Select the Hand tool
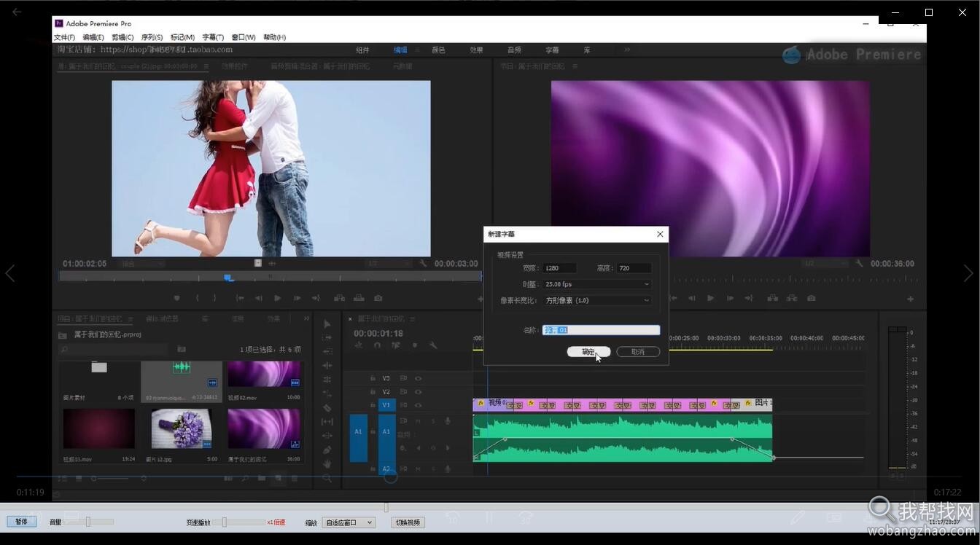Screen dimensions: 980x545 tap(327, 463)
